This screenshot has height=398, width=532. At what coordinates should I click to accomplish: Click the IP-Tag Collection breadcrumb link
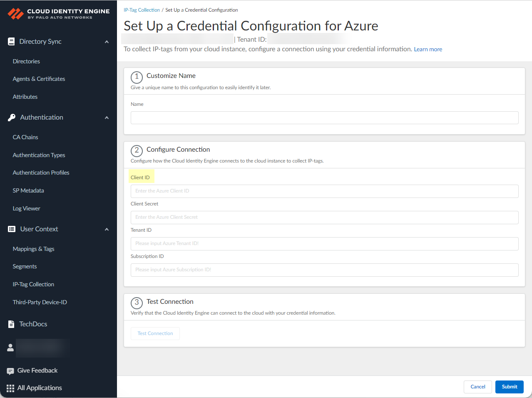click(142, 10)
